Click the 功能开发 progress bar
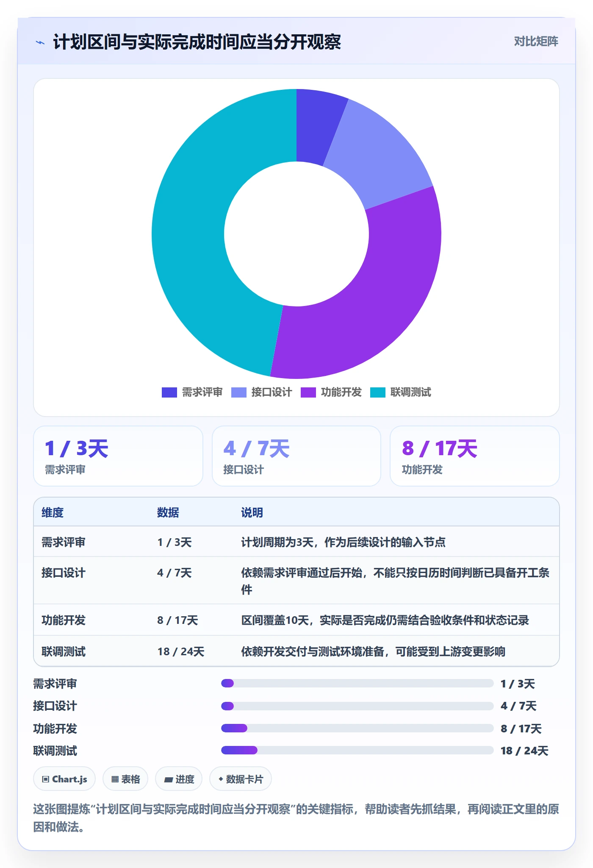This screenshot has height=868, width=593. pos(357,728)
